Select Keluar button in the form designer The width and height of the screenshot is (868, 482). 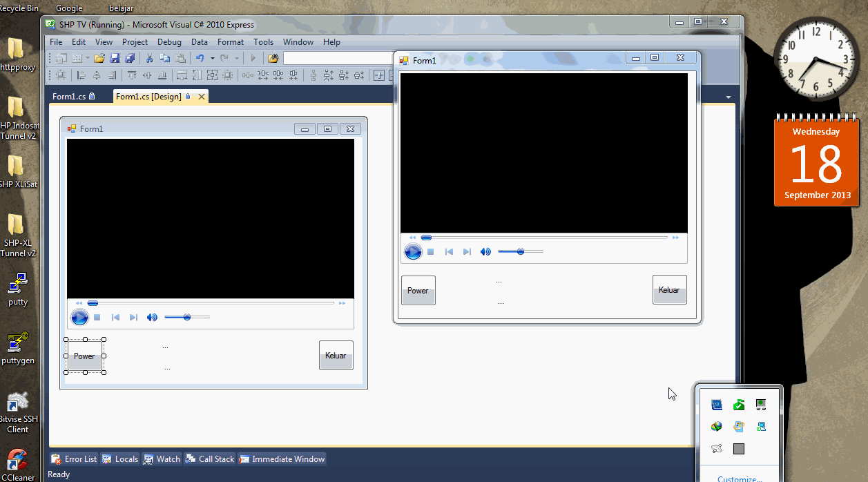[x=336, y=356]
